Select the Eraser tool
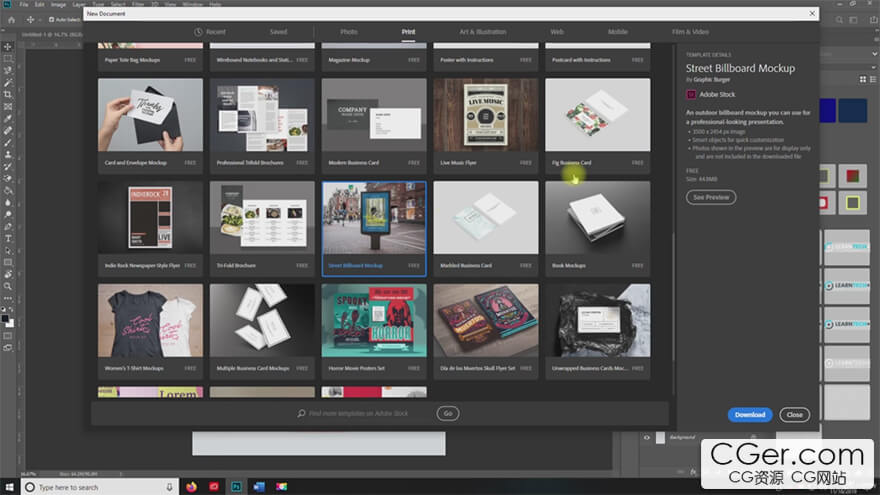This screenshot has width=880, height=495. click(x=8, y=178)
